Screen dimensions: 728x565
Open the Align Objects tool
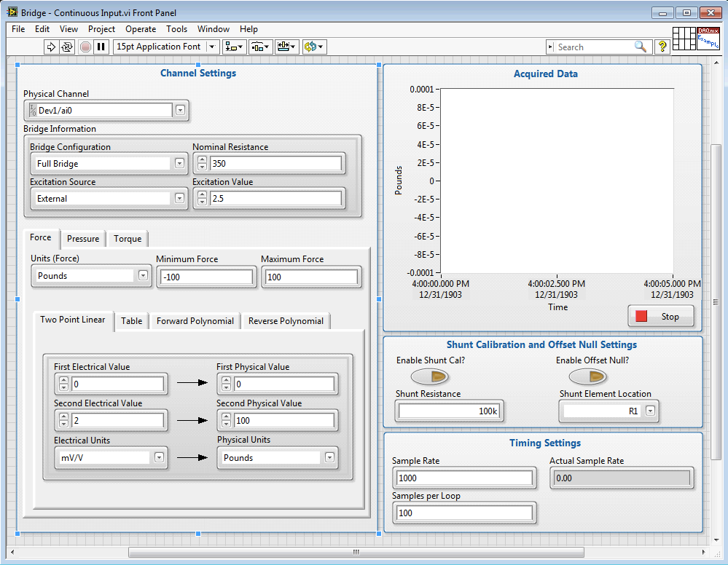coord(235,47)
